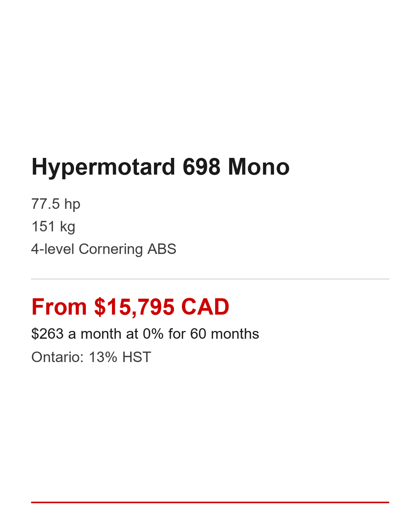Image resolution: width=420 pixels, height=525 pixels.
Task: Click the $15,795 amount in red
Action: pyautogui.click(x=134, y=307)
